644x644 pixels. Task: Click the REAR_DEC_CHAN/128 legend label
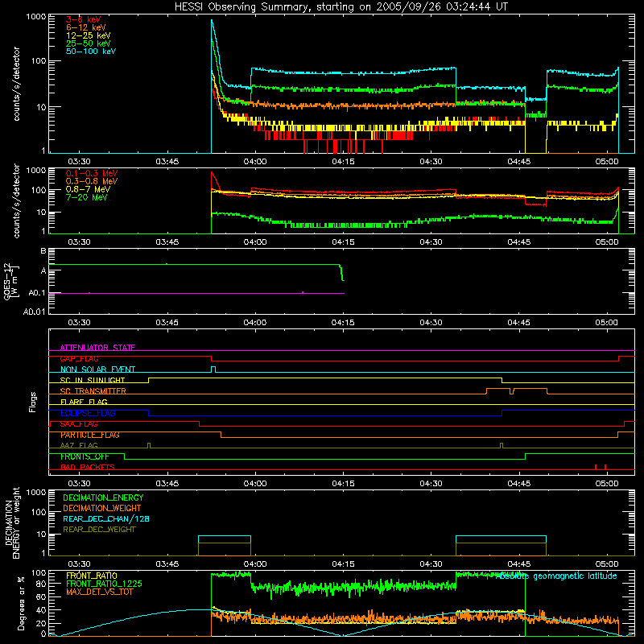coord(106,519)
